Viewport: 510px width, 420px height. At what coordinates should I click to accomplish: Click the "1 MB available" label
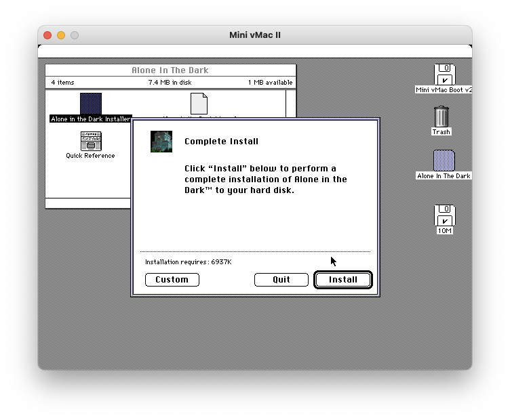[271, 83]
